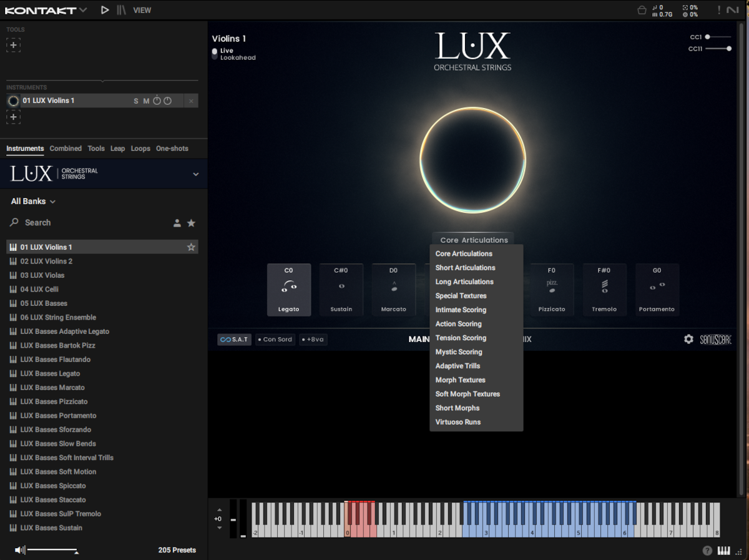Switch to the Loops tab
Screen dimensions: 749x560
coord(140,149)
